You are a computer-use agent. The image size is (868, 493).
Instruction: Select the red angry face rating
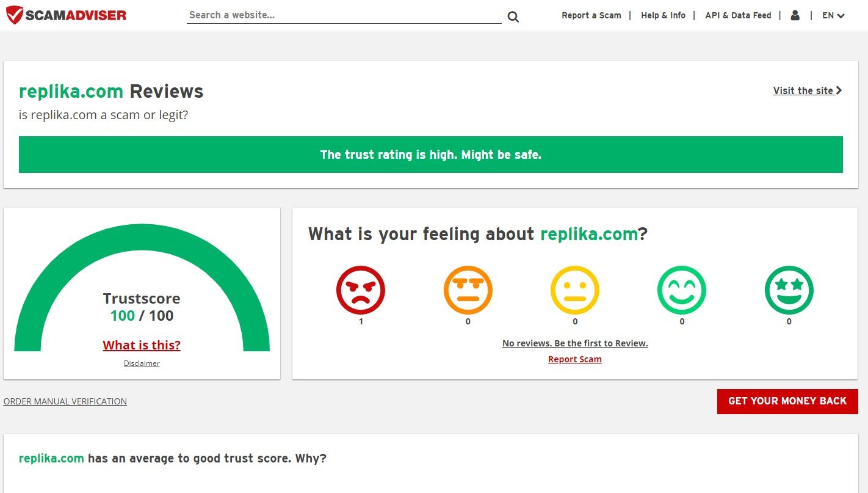[361, 290]
